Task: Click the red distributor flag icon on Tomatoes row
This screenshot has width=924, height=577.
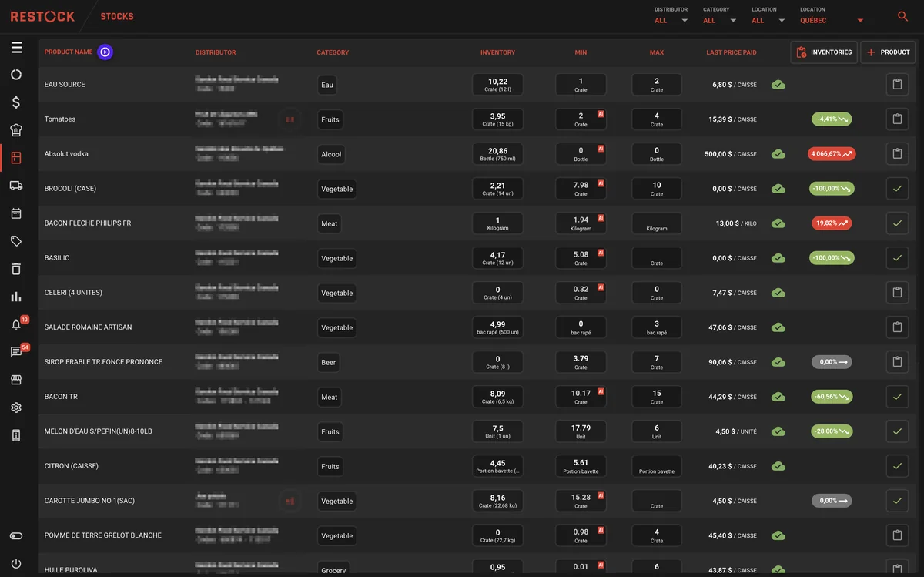Action: (x=290, y=119)
